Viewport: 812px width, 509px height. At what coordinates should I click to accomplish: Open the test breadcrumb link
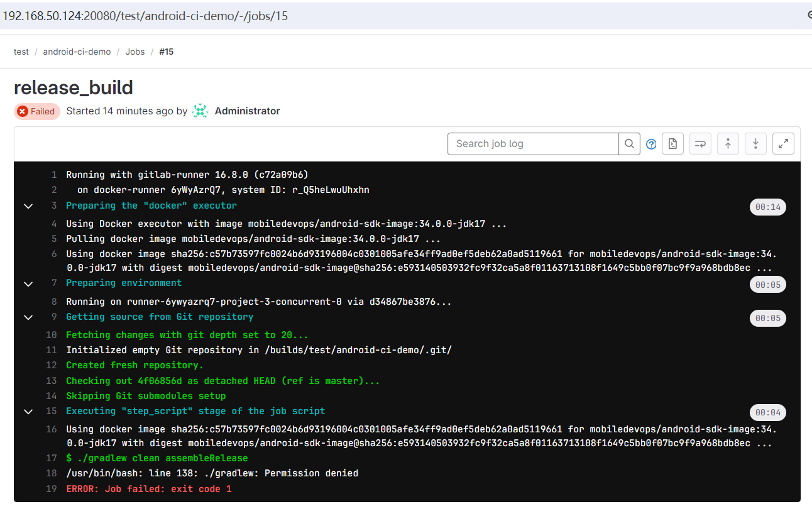[x=21, y=52]
